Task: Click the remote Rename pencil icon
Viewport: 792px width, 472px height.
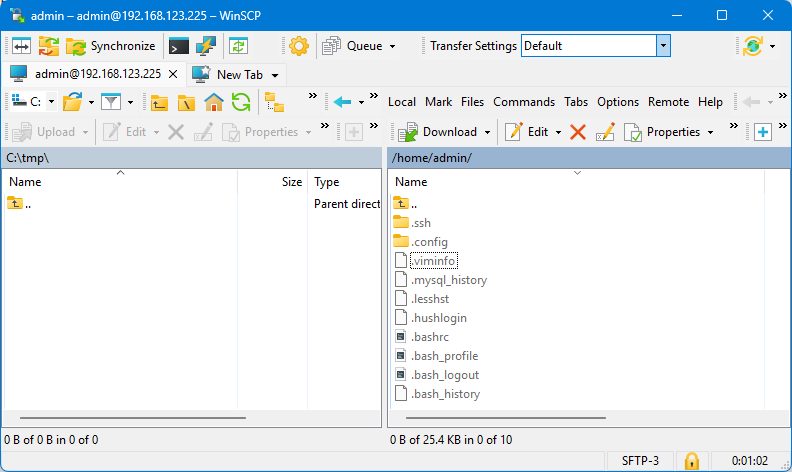Action: pos(605,132)
